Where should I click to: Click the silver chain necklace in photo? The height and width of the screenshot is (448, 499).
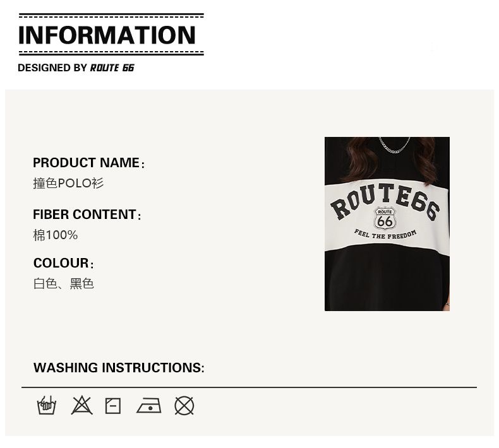coord(394,146)
